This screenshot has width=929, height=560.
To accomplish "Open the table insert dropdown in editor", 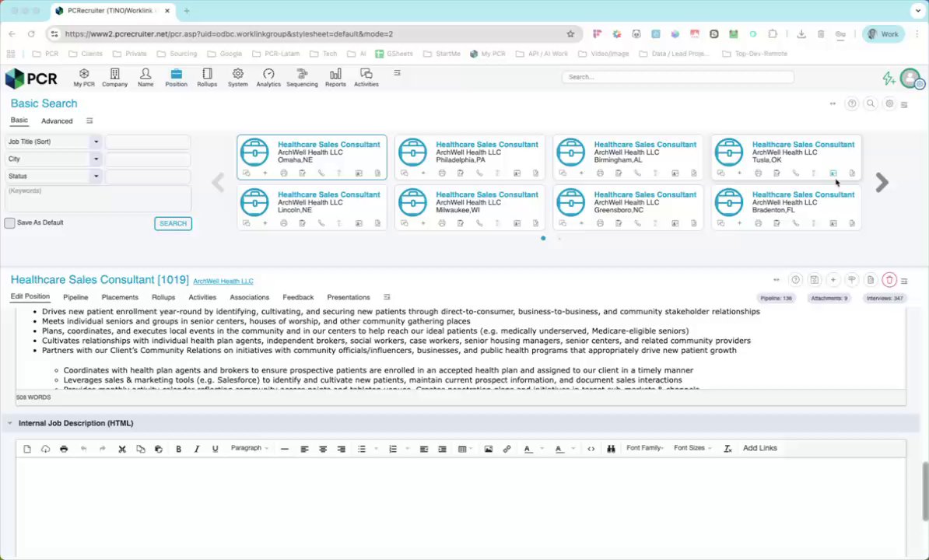I will pyautogui.click(x=464, y=450).
